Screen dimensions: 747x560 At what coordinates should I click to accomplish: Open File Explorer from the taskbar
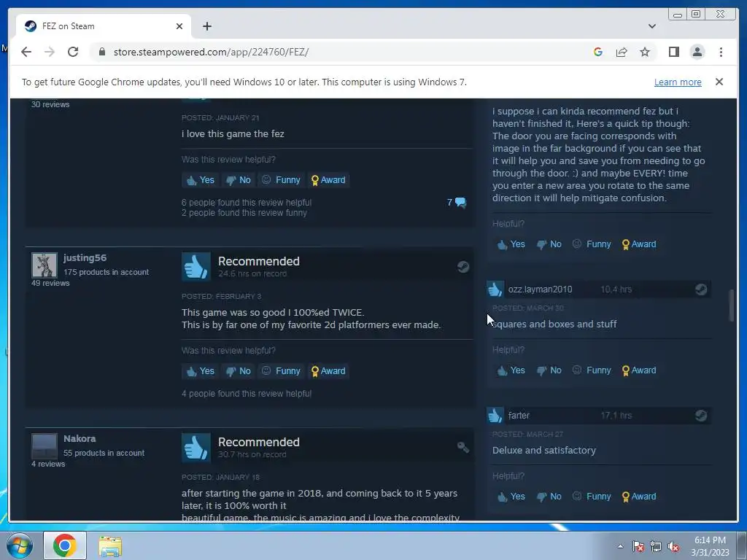pyautogui.click(x=110, y=546)
